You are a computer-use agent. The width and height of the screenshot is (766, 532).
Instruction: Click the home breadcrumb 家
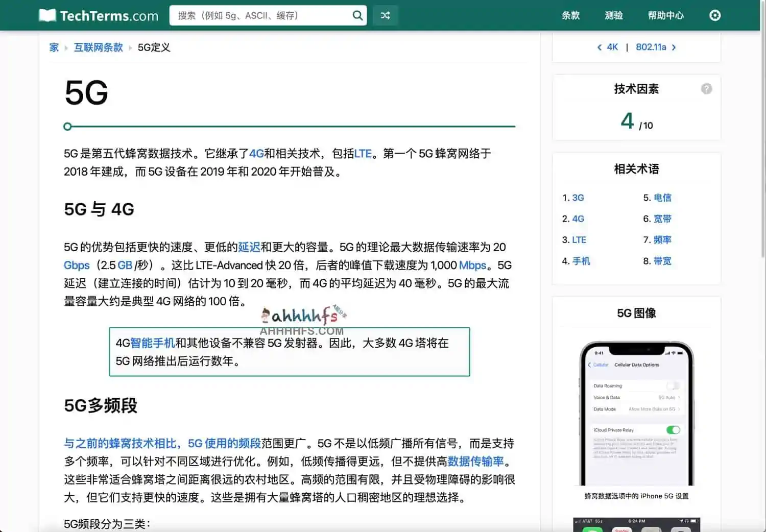[x=54, y=47]
